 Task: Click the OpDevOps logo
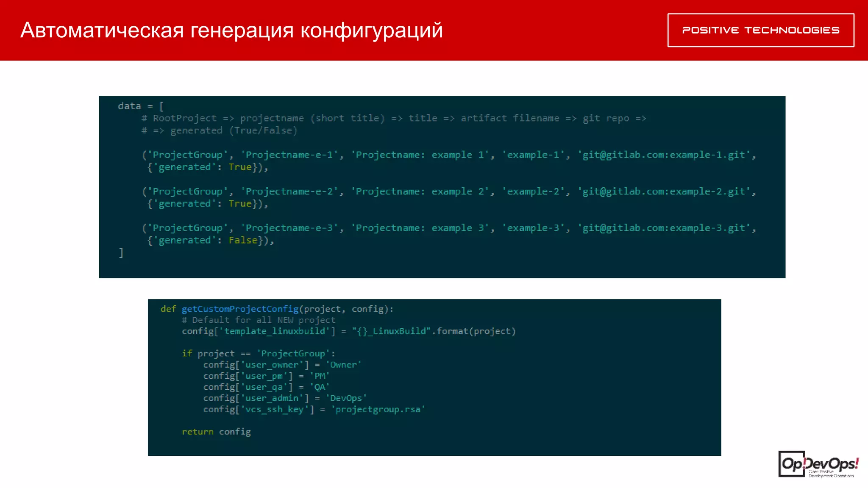(818, 464)
